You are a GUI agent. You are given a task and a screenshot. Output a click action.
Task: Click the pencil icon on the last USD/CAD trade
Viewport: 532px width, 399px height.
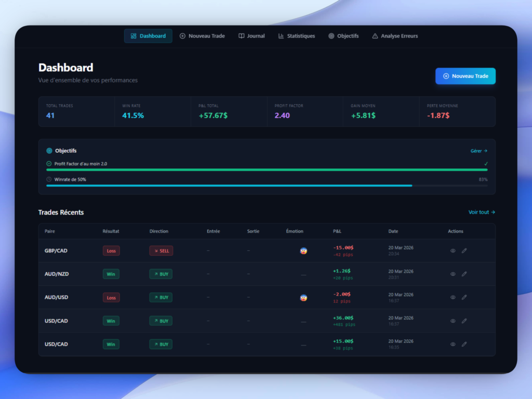(x=464, y=344)
